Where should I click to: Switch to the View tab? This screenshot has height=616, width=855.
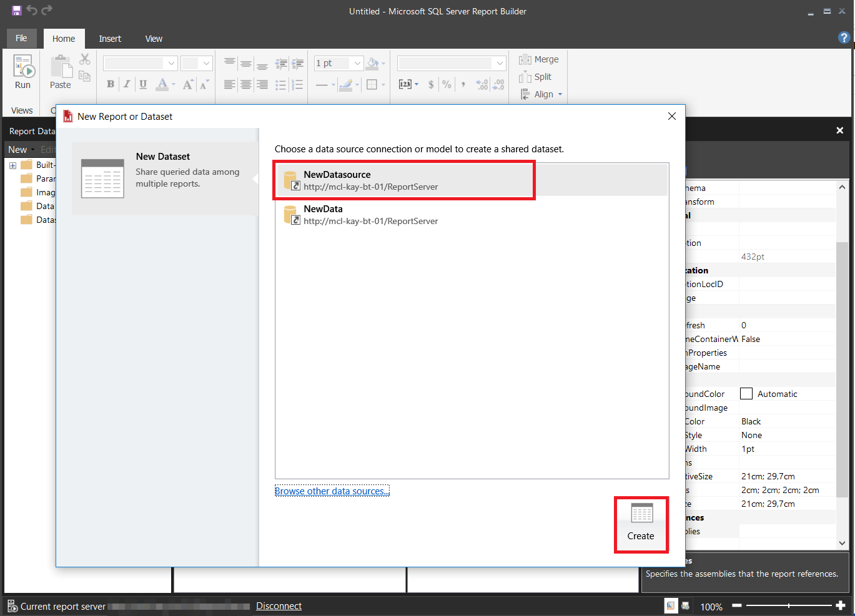[x=154, y=39]
